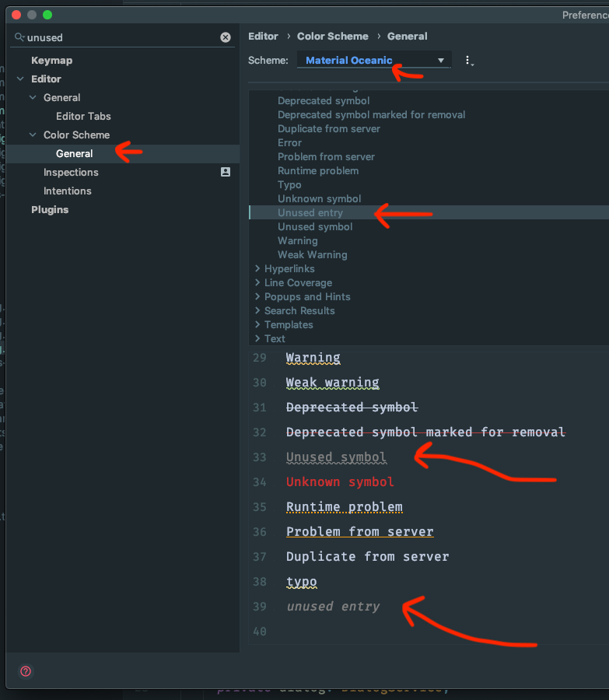Image resolution: width=609 pixels, height=700 pixels.
Task: Focus the settings search input field
Action: (122, 37)
